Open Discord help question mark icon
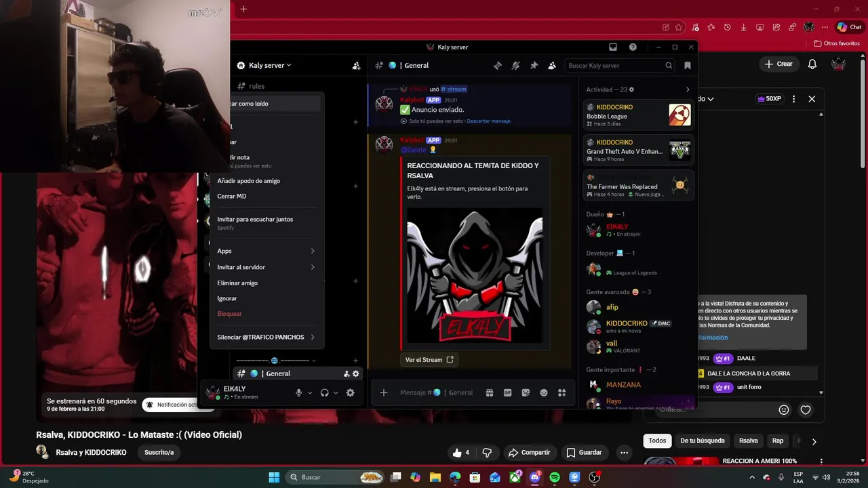 633,47
